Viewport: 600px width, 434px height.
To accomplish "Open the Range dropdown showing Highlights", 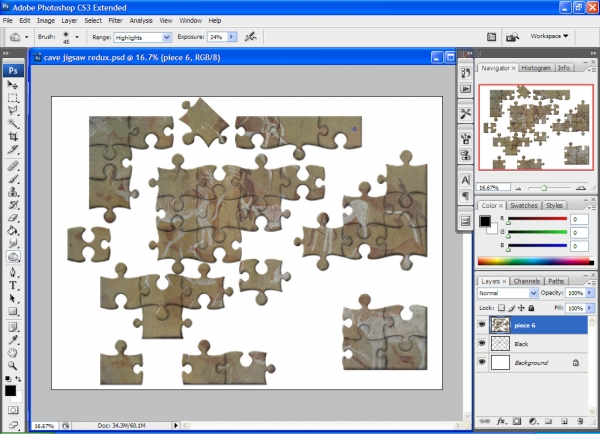I will (142, 37).
